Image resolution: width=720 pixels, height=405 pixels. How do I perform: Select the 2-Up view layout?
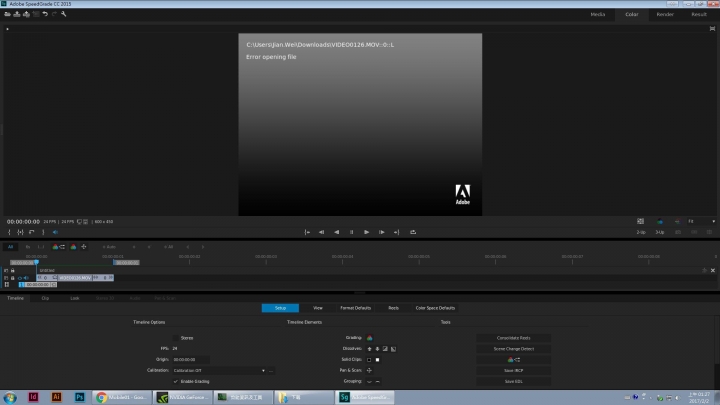click(x=641, y=232)
